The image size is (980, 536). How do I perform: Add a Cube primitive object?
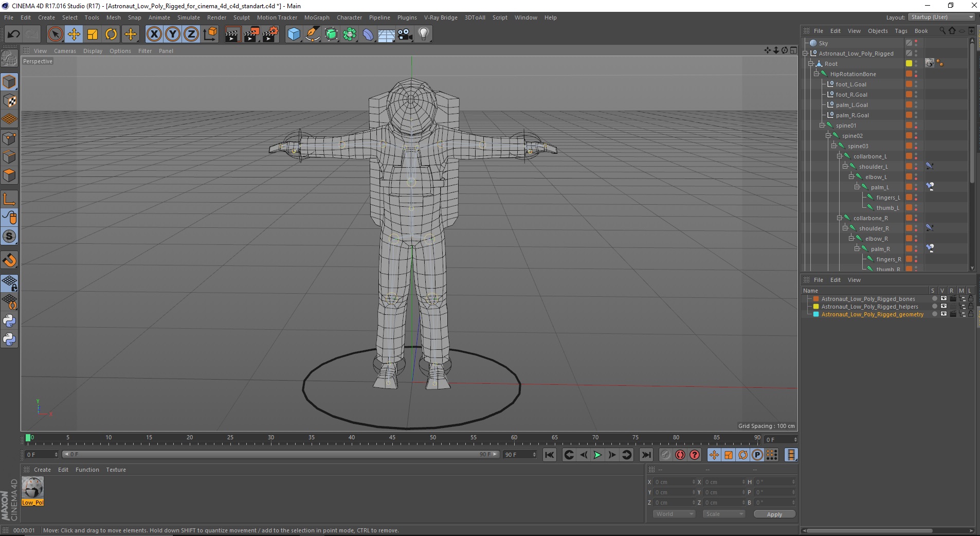294,34
